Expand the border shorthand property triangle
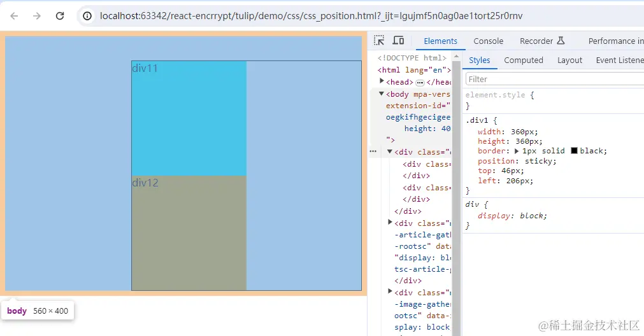This screenshot has width=644, height=336. click(517, 151)
